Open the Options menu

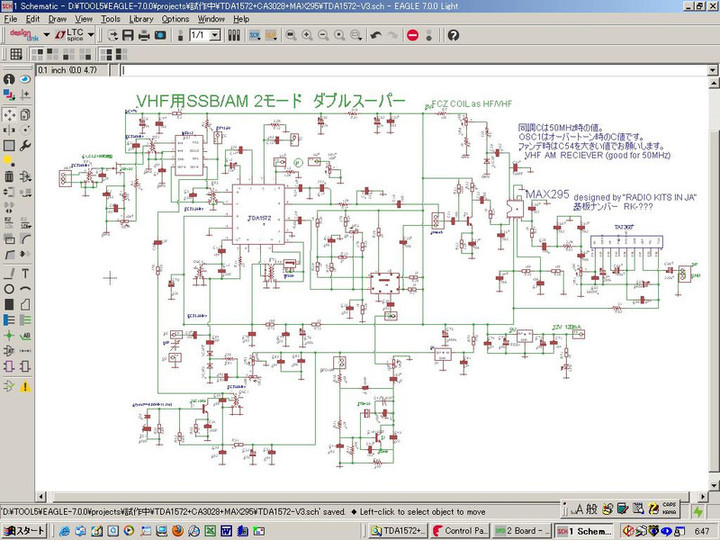(x=175, y=19)
